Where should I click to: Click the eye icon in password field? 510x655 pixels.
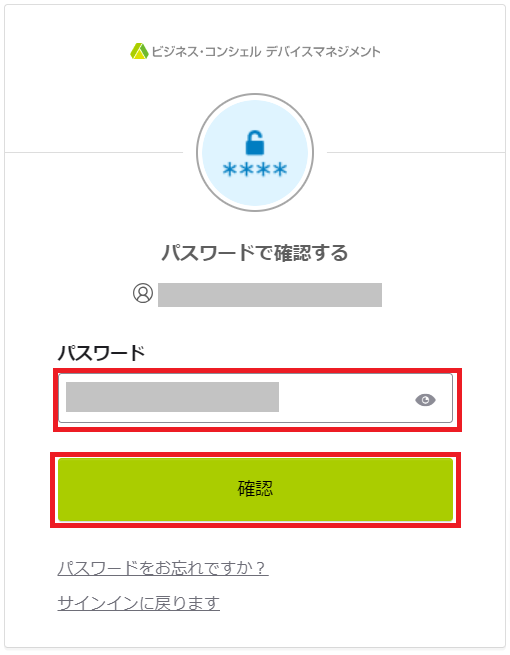(x=425, y=400)
